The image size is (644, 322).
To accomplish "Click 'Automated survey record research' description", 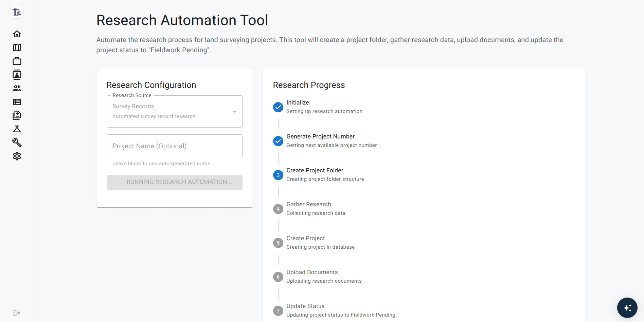I will point(154,116).
